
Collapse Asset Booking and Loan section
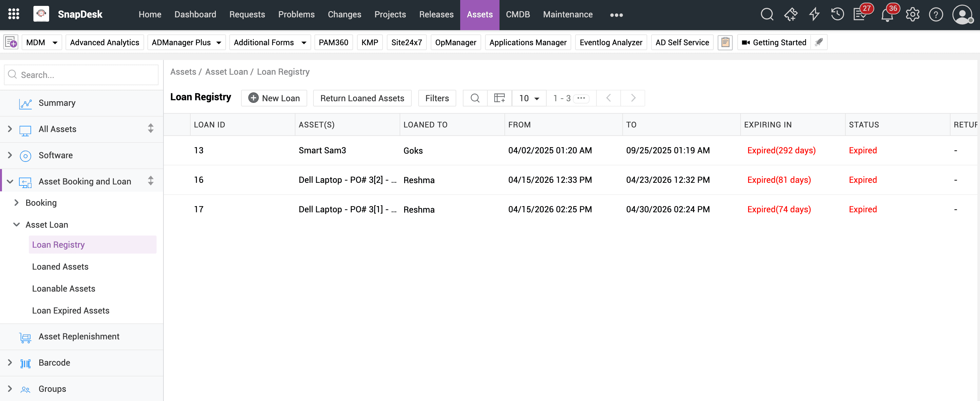point(10,181)
